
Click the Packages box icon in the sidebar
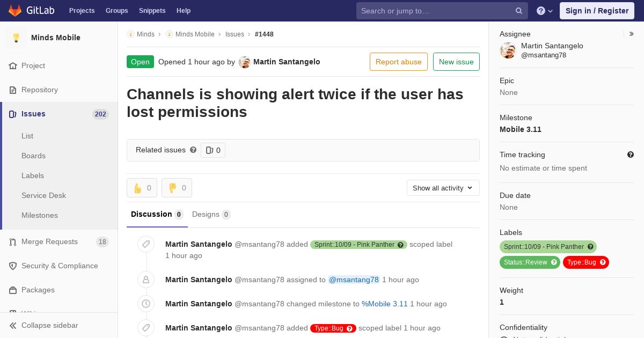[13, 290]
